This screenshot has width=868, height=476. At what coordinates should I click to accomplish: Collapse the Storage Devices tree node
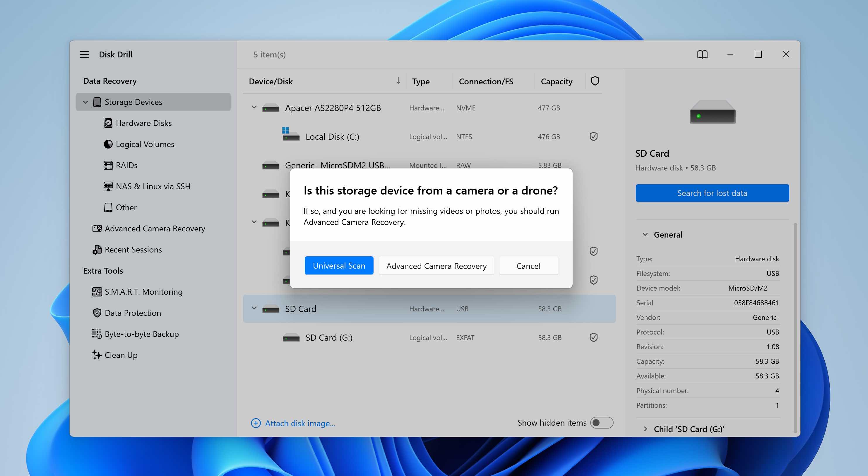click(85, 102)
